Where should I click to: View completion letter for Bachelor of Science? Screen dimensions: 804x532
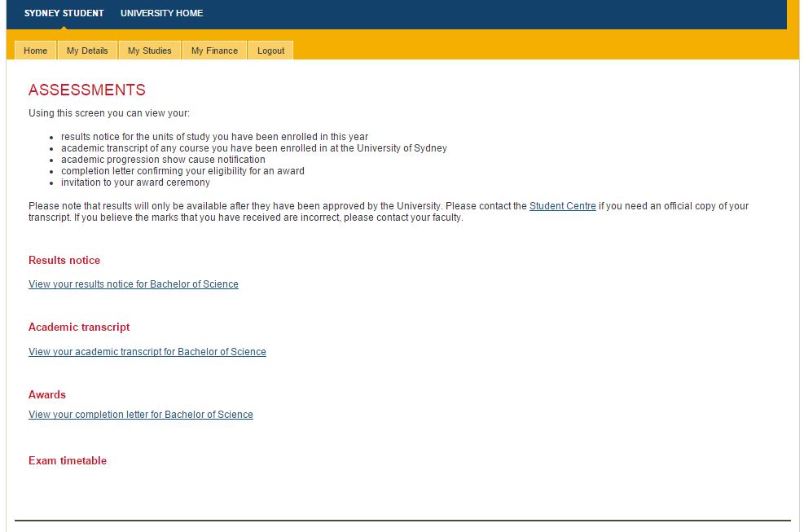pos(141,415)
